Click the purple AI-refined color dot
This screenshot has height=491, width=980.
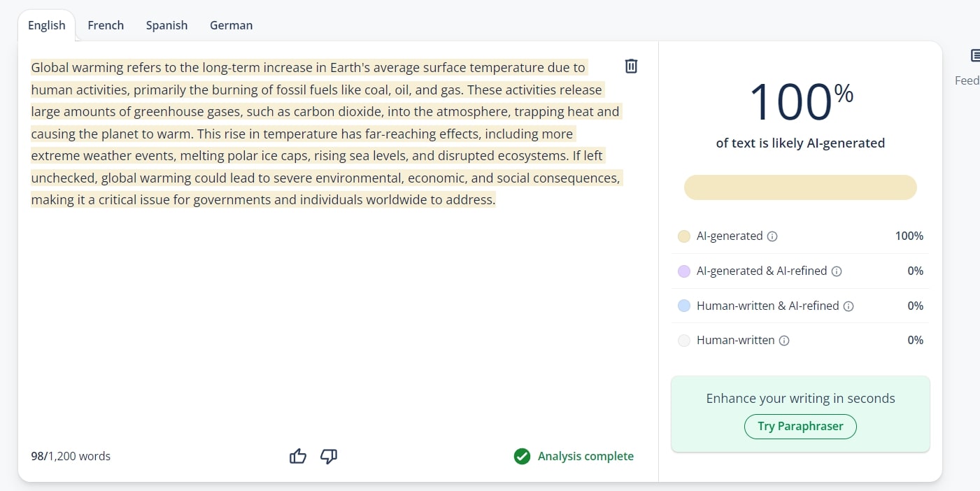click(x=684, y=271)
